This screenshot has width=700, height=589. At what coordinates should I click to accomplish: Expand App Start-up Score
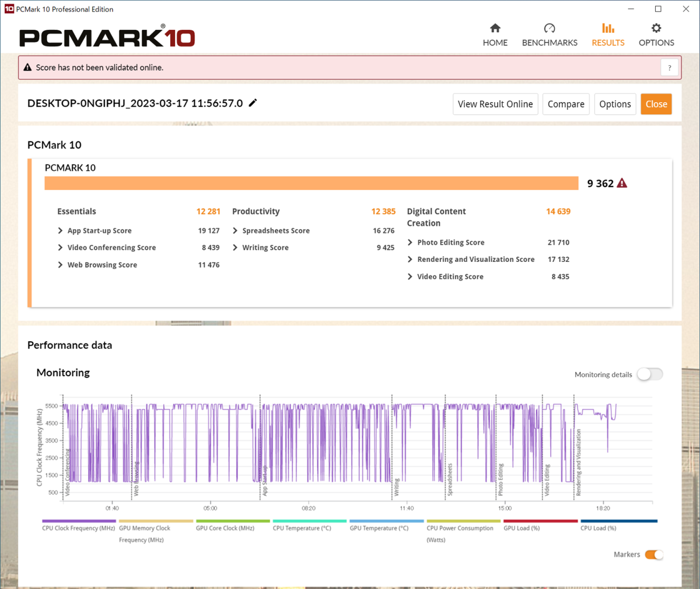coord(60,230)
